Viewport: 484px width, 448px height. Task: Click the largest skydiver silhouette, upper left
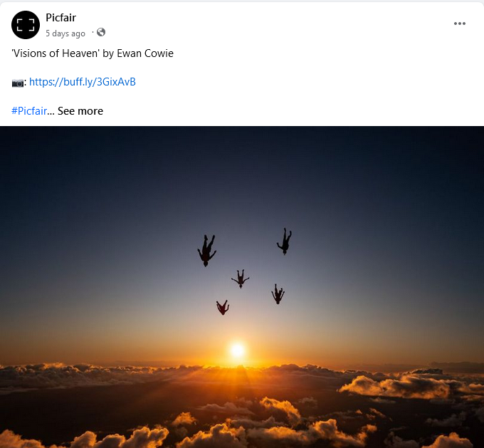coord(206,249)
